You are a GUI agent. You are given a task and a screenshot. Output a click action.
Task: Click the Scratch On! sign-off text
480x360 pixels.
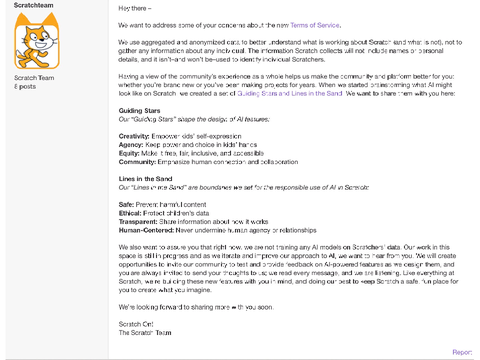point(136,324)
